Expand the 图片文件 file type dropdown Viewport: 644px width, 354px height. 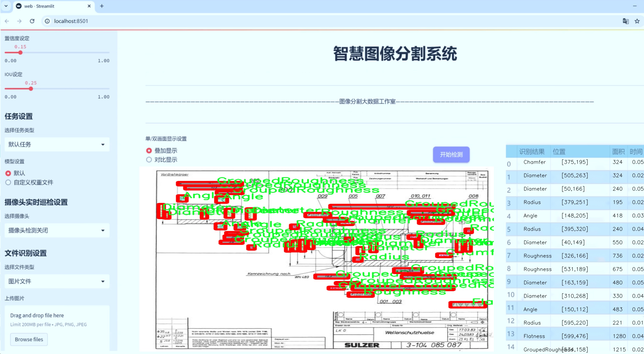pos(57,281)
